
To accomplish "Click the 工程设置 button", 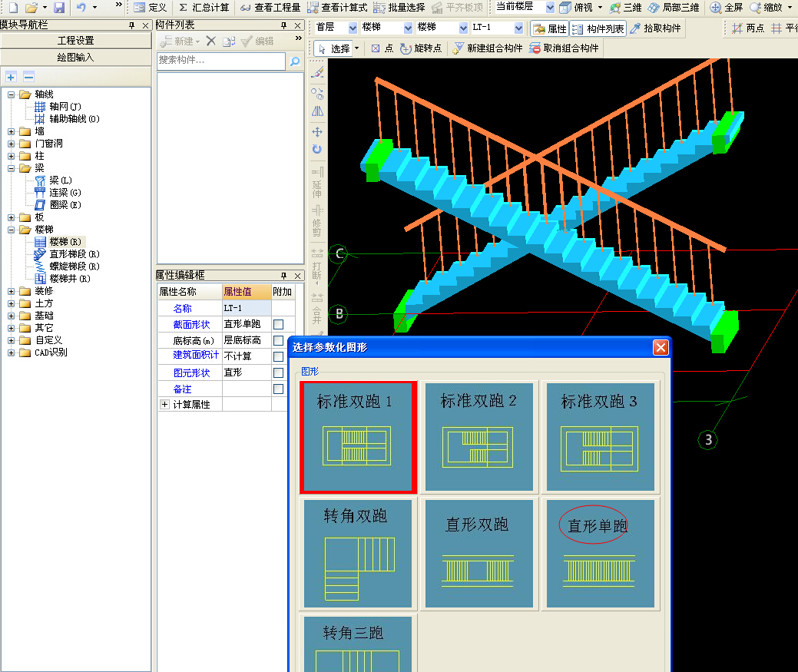I will tap(76, 41).
